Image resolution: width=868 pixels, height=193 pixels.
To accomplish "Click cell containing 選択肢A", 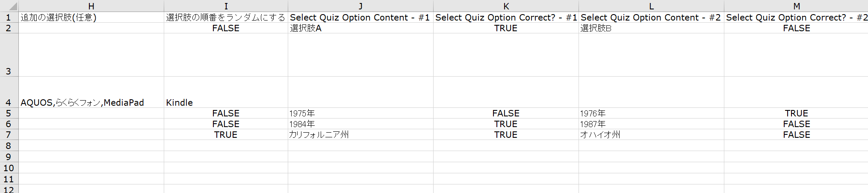I will coord(360,28).
